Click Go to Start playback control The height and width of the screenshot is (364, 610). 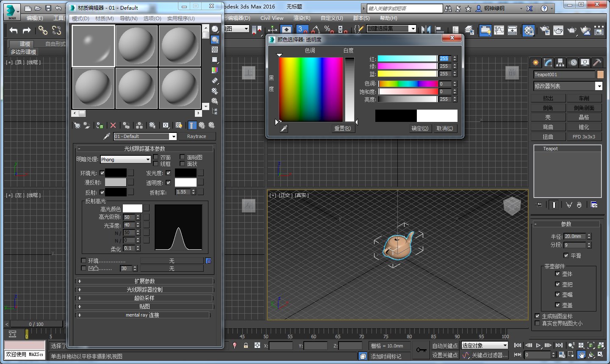tap(518, 345)
